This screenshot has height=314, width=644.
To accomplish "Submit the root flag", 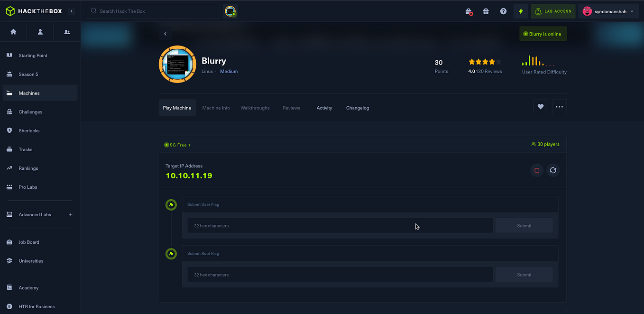I will [524, 275].
